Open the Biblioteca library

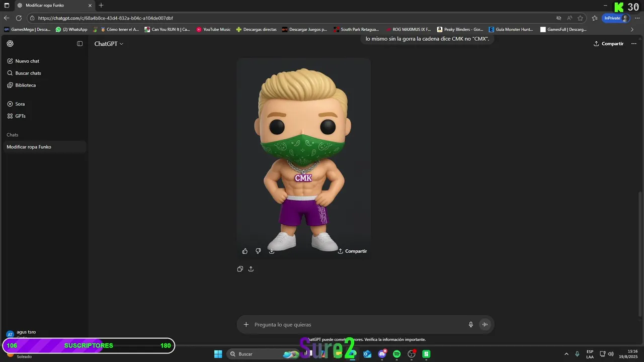pos(25,85)
